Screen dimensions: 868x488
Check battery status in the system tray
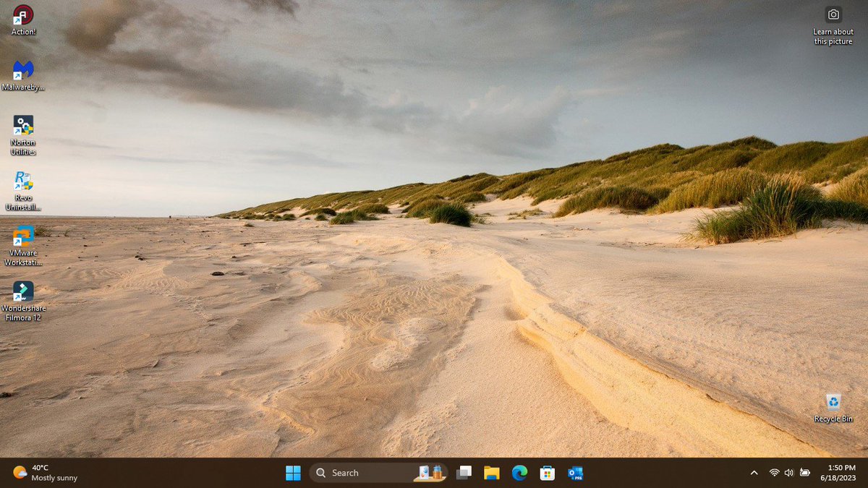click(x=804, y=472)
